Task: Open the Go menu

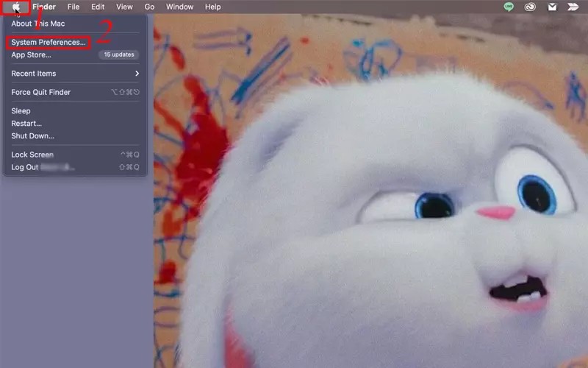Action: [149, 7]
